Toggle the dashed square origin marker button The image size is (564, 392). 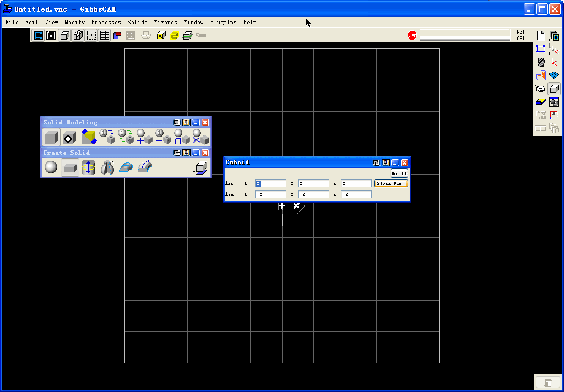point(91,35)
